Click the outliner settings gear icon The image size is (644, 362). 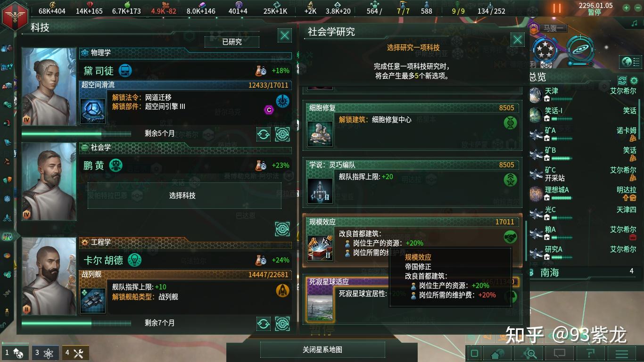point(634,81)
